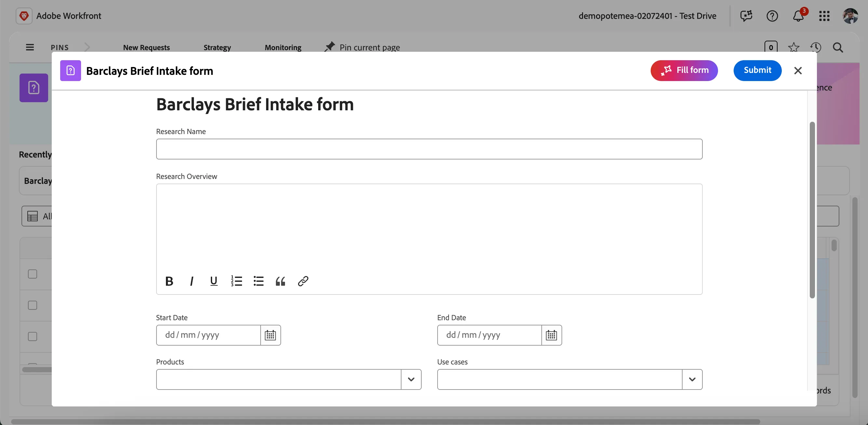
Task: Apply bold formatting in Research Overview
Action: tap(169, 281)
